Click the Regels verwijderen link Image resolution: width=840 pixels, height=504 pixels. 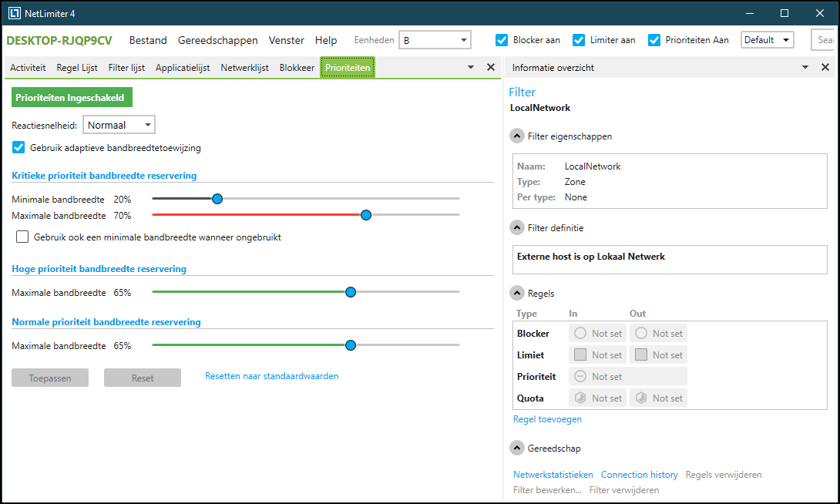[x=723, y=475]
